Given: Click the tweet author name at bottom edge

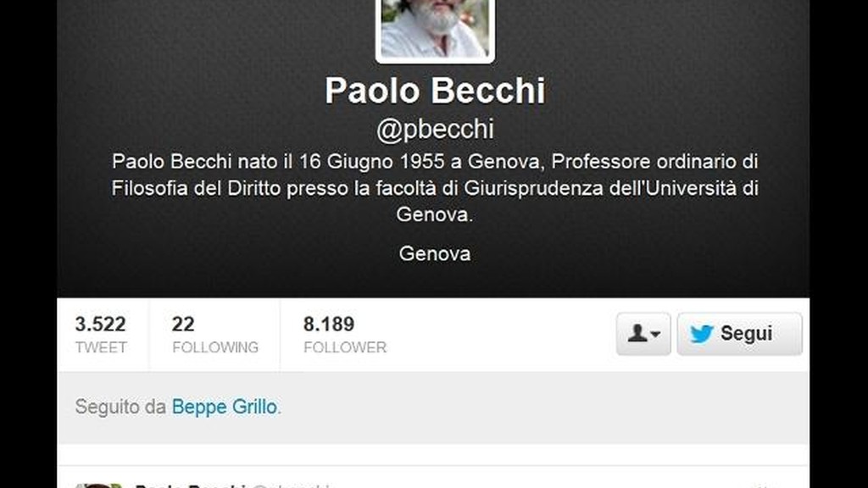Looking at the screenshot, I should (190, 485).
